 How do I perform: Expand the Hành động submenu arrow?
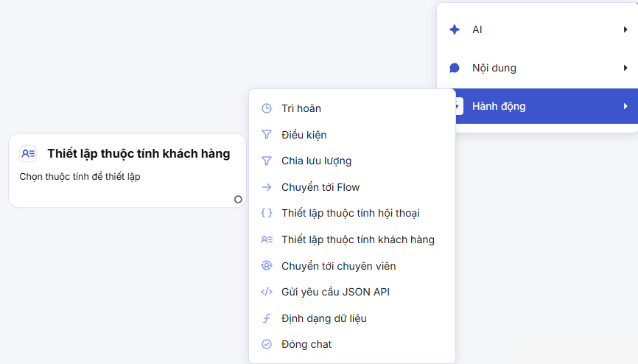pos(625,106)
